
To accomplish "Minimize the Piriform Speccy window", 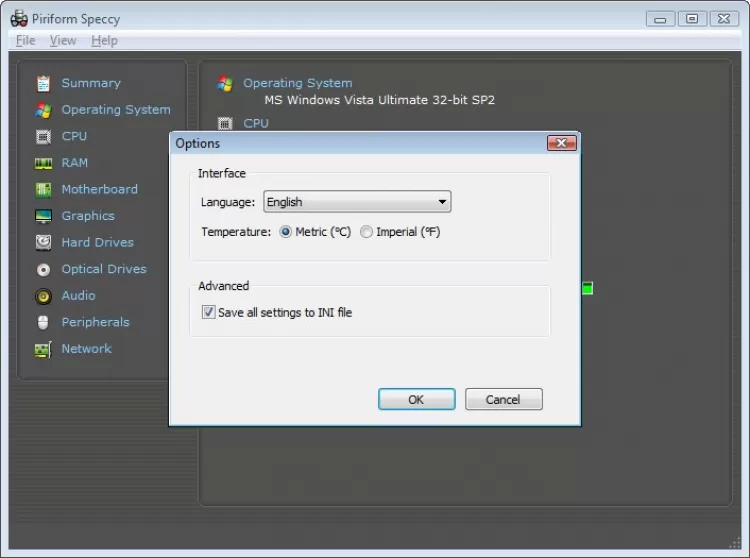I will point(660,19).
